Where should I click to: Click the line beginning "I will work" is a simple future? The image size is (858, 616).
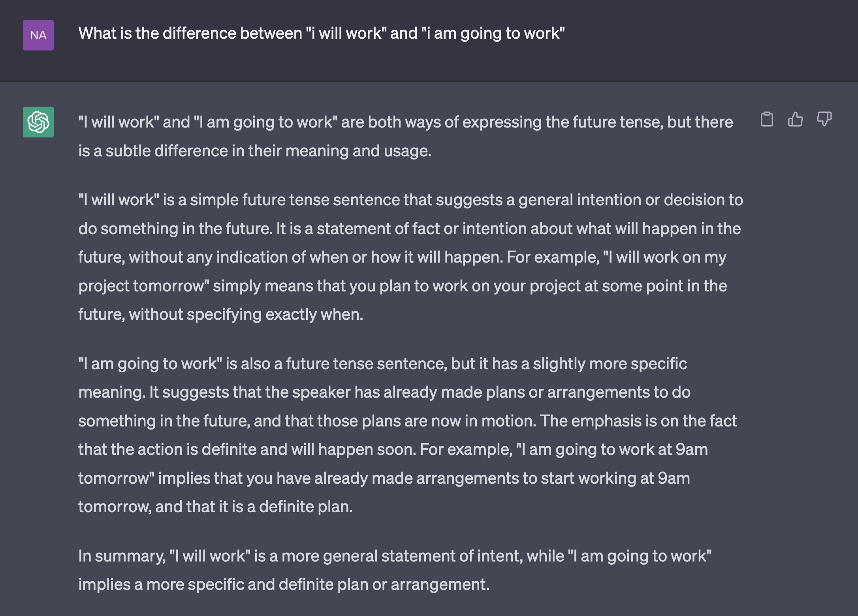[411, 200]
